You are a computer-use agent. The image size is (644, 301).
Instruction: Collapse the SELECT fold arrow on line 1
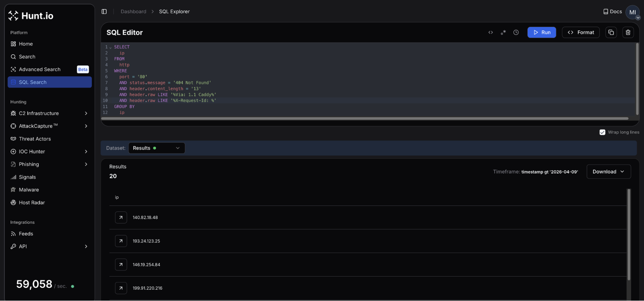[x=111, y=48]
